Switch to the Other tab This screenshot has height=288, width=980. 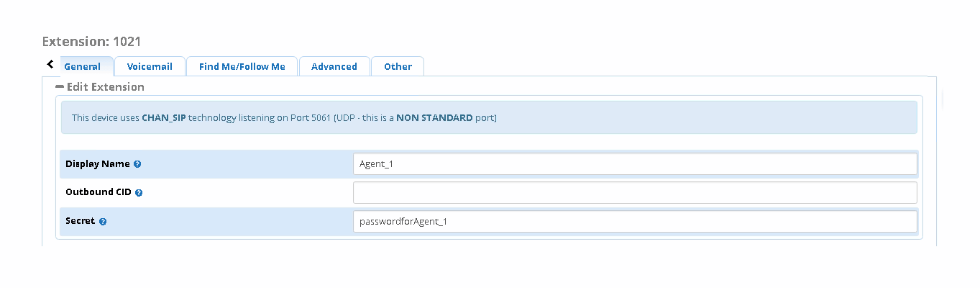[x=398, y=66]
